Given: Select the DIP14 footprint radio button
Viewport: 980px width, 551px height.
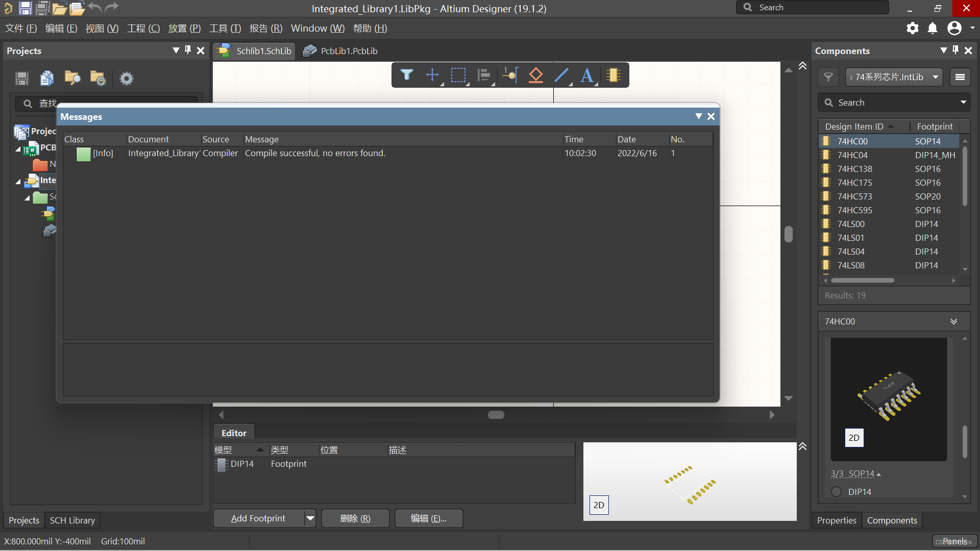Looking at the screenshot, I should click(x=836, y=491).
